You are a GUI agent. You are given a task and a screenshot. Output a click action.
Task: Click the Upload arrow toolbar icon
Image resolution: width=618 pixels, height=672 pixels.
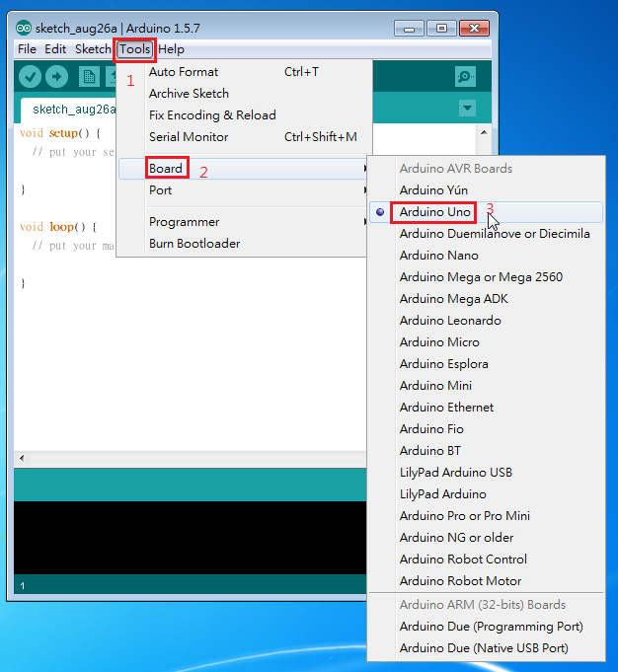point(56,77)
